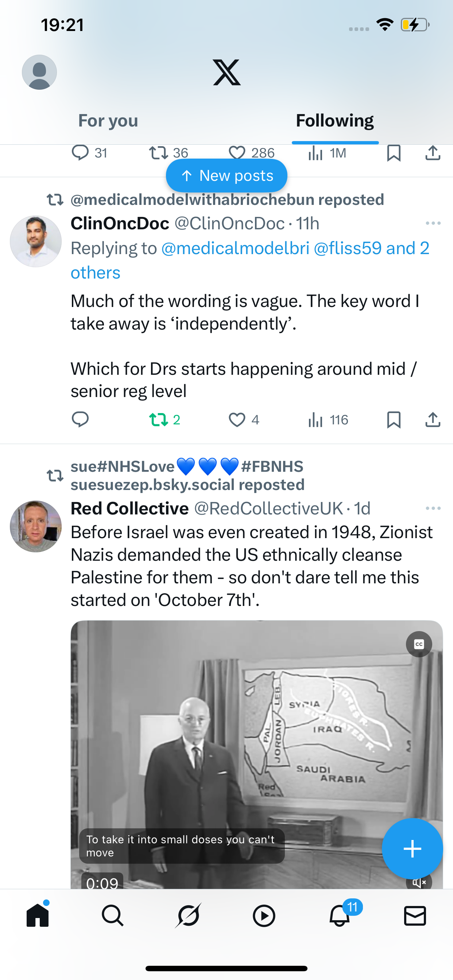Image resolution: width=453 pixels, height=980 pixels.
Task: Open more options for ClinOncDoc post
Action: (433, 223)
